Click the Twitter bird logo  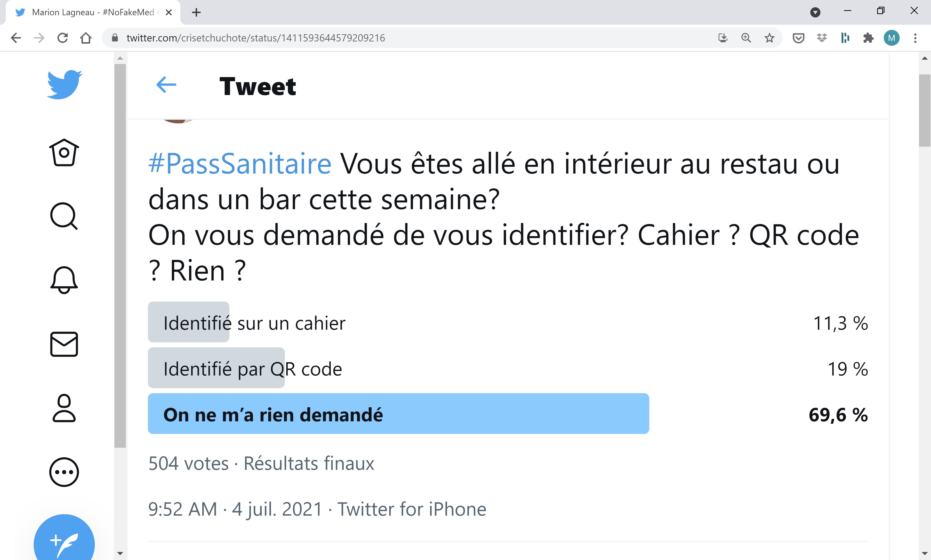coord(64,85)
